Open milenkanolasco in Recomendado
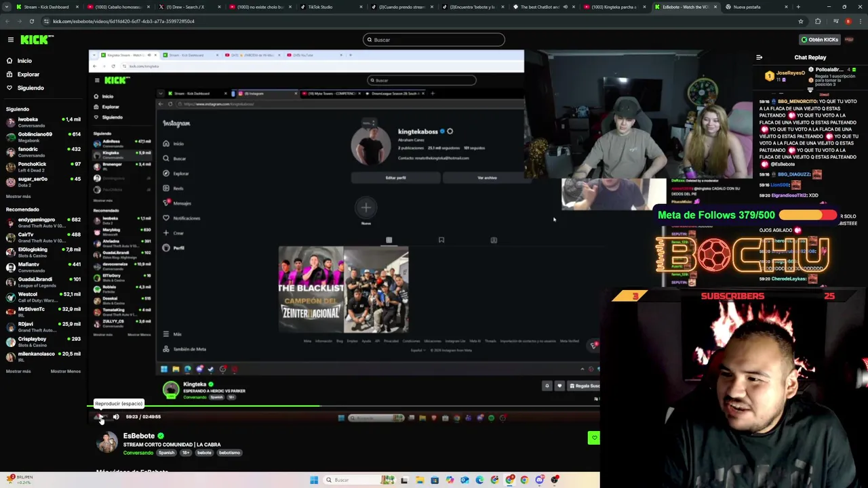The width and height of the screenshot is (868, 488). coord(42,357)
